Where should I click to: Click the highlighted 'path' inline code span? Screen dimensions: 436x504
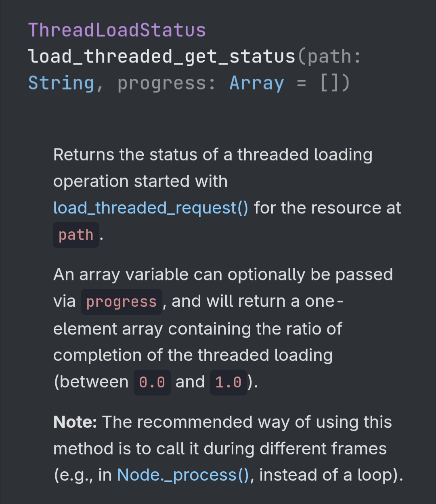[76, 235]
